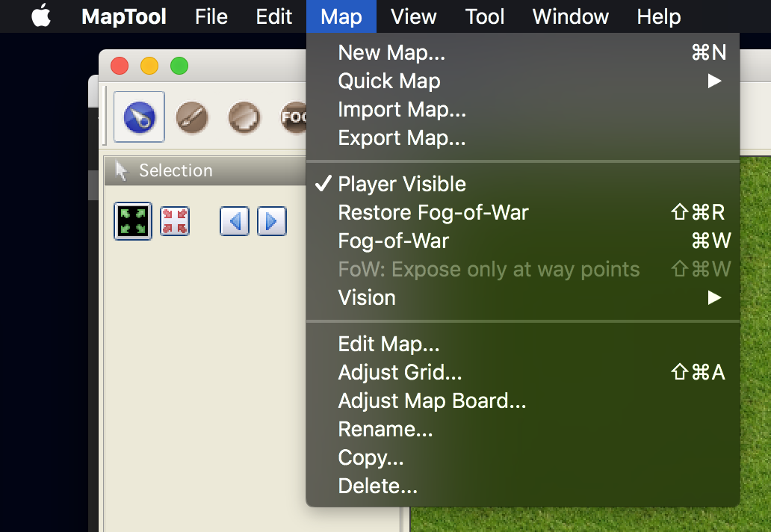Open the Quick Map submenu
Image resolution: width=771 pixels, height=532 pixels.
click(x=389, y=81)
